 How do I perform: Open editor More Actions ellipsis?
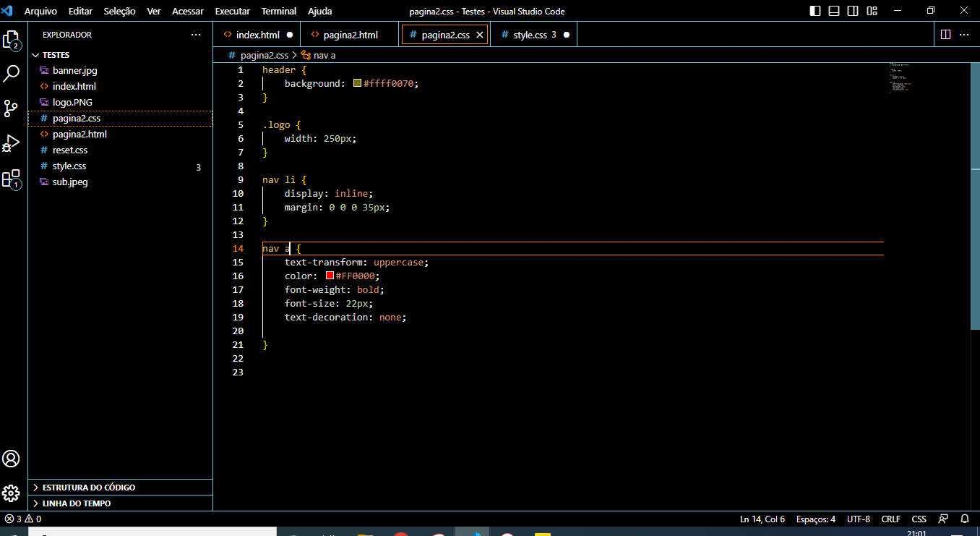click(964, 34)
